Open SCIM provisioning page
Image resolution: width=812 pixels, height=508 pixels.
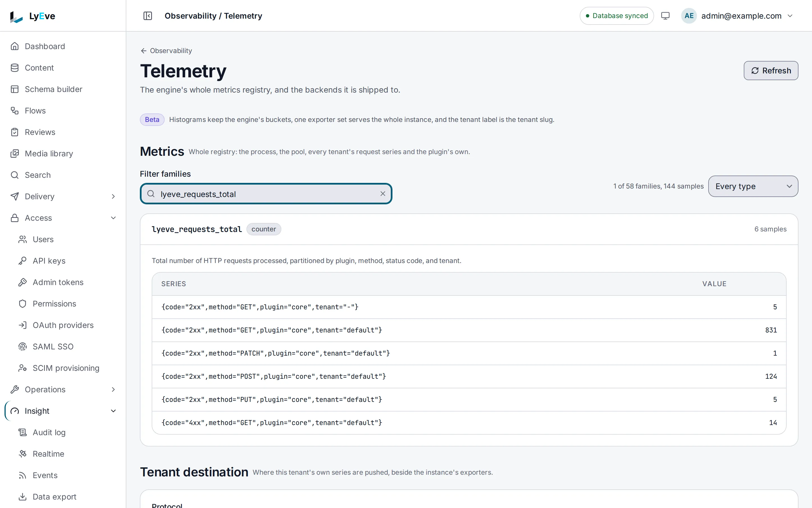[67, 368]
